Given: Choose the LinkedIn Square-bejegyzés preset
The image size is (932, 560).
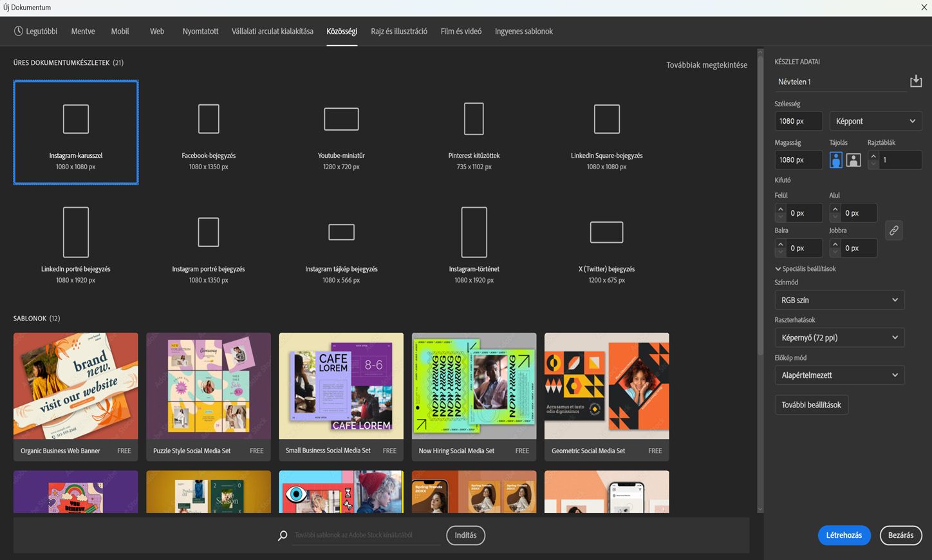Looking at the screenshot, I should [606, 133].
